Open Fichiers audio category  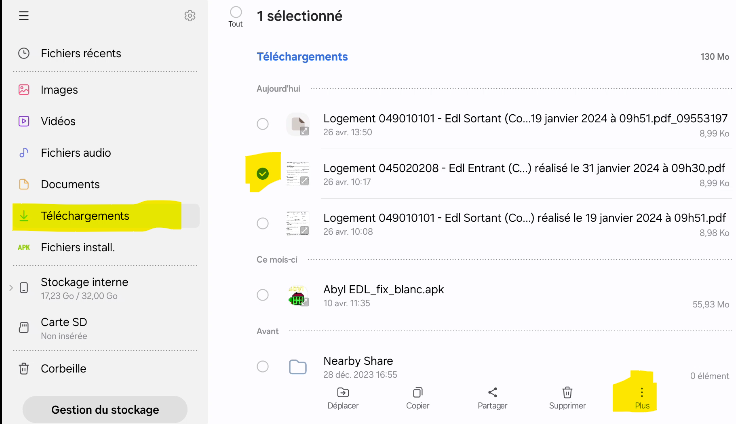point(75,153)
